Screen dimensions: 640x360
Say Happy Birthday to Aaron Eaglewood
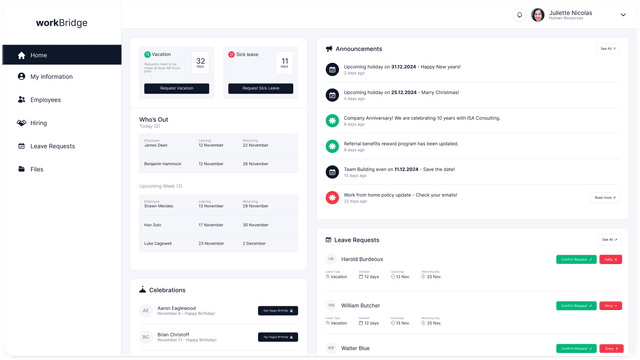point(278,311)
